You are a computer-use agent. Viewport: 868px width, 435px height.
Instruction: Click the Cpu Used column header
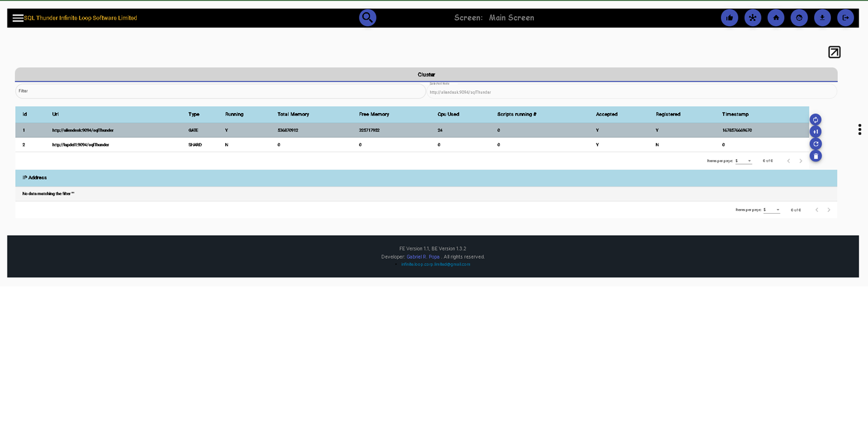(x=449, y=114)
